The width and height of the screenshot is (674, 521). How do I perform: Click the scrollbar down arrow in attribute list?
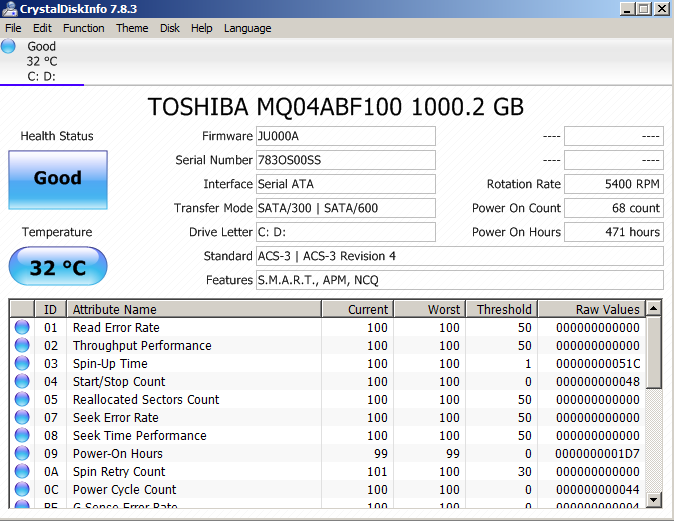[653, 499]
